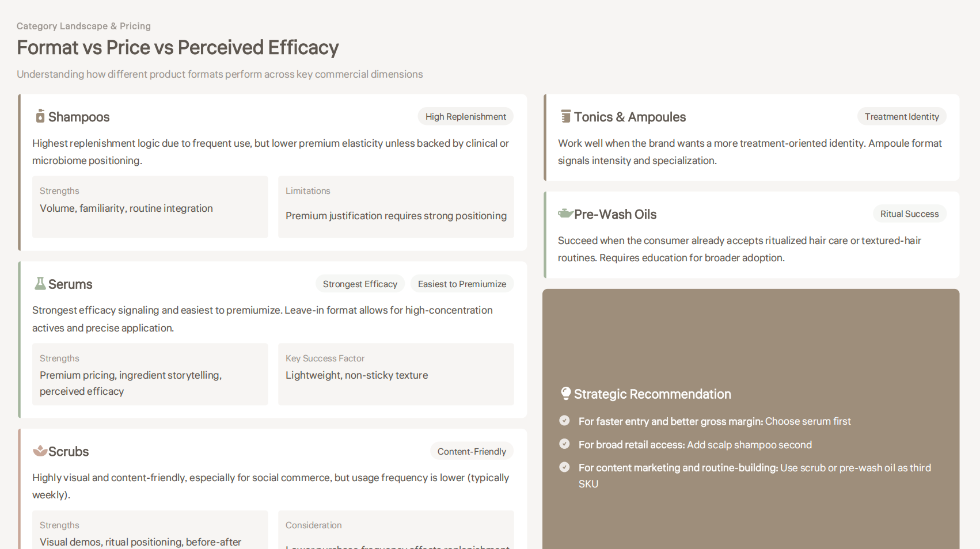Click the Tonics & Ampoules icon
The width and height of the screenshot is (980, 549).
tap(565, 116)
